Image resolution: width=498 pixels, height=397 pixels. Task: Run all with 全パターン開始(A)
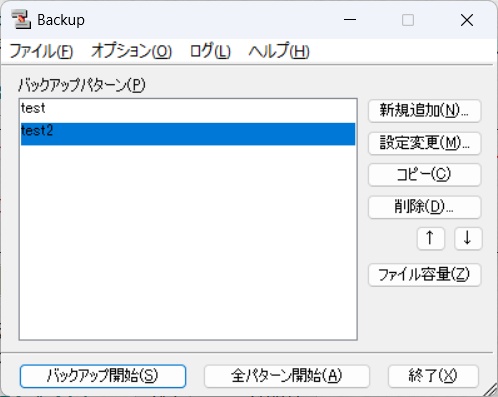(287, 376)
